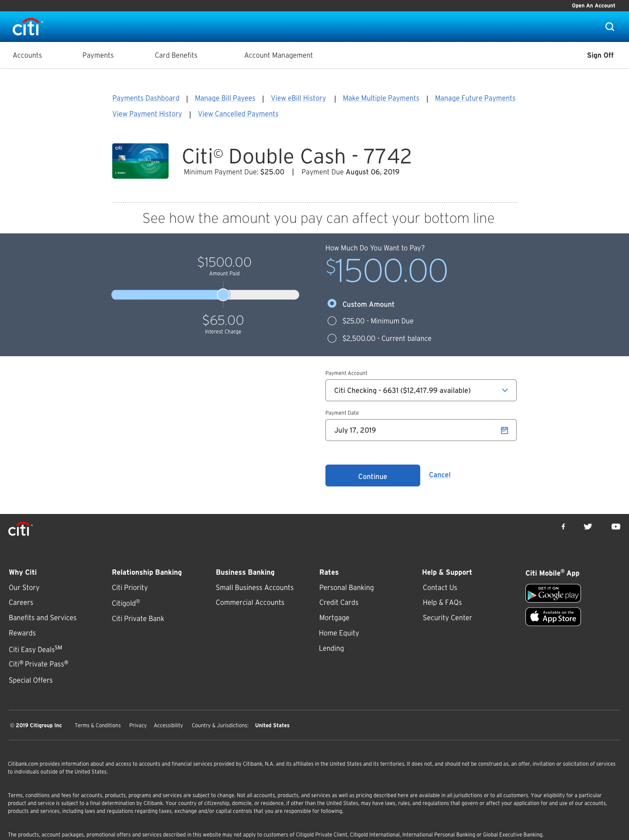The height and width of the screenshot is (840, 629).
Task: Open Citi Private Pass footer link
Action: pos(38,664)
